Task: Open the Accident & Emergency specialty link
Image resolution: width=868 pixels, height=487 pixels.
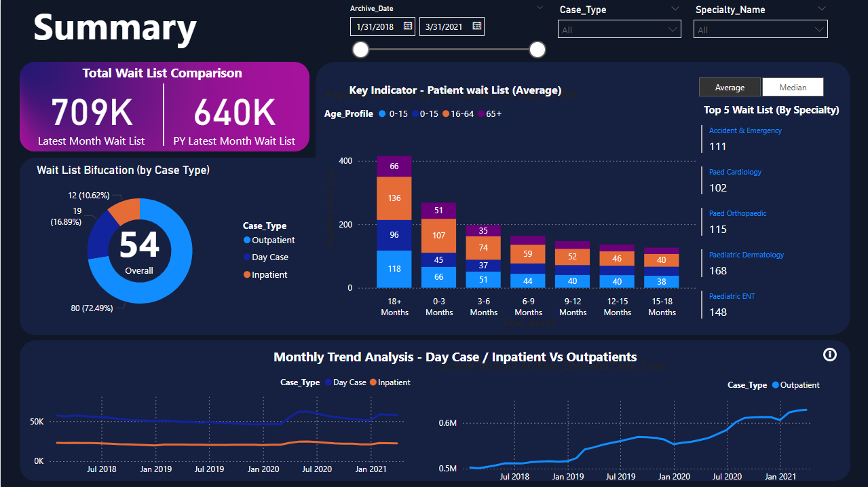Action: click(x=745, y=130)
